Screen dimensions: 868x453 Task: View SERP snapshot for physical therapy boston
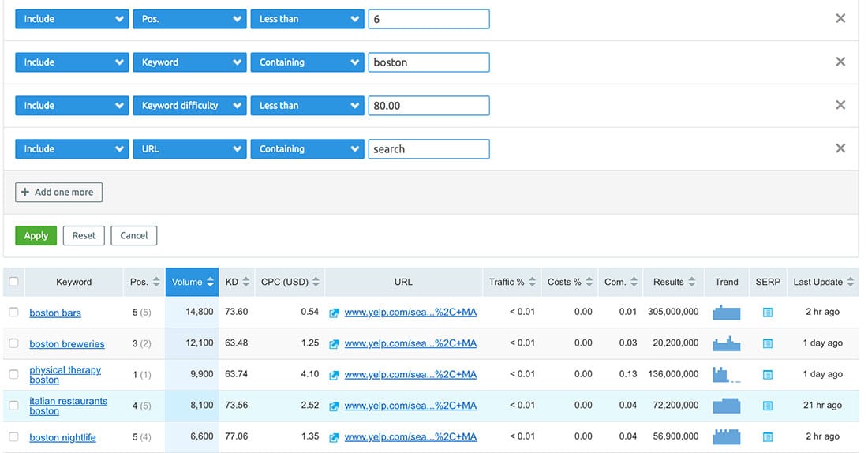(x=767, y=374)
